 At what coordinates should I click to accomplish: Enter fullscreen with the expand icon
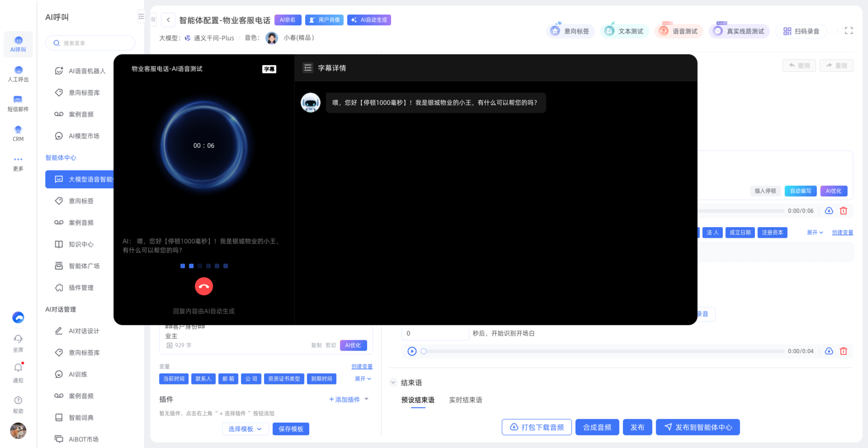(849, 31)
